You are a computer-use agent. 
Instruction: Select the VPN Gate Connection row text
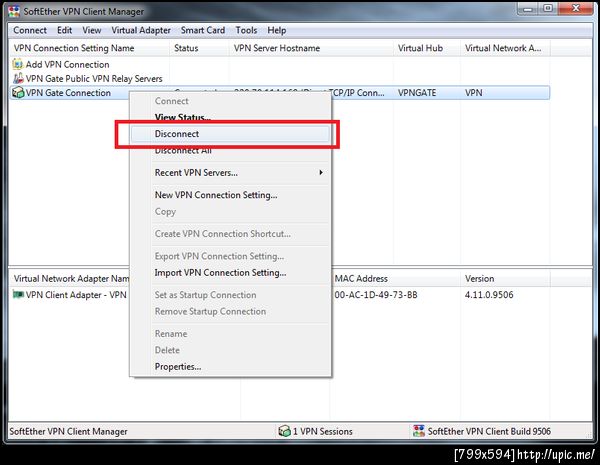coord(68,93)
